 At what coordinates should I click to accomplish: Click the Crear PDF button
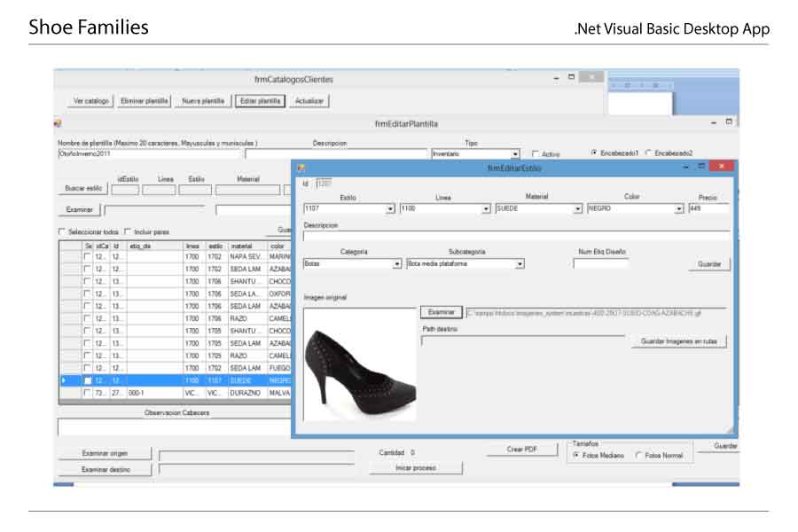521,450
